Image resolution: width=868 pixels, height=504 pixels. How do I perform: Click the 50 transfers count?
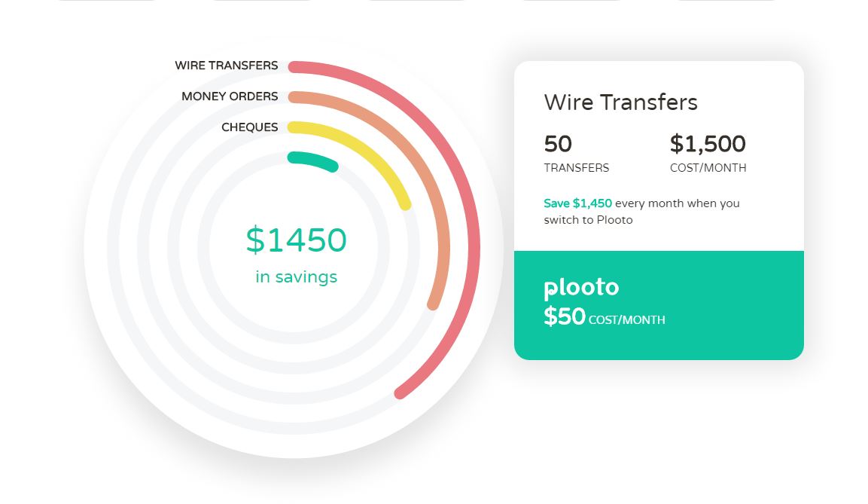(557, 144)
